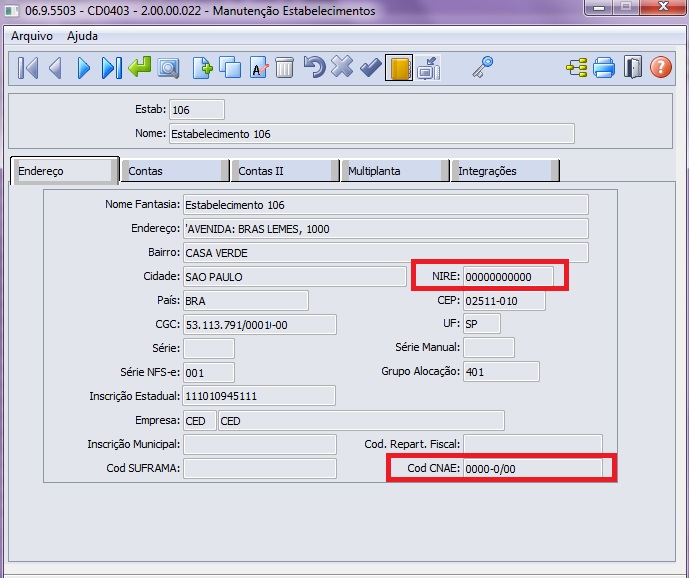Click the Cod SUFRAMA field
This screenshot has width=689, height=578.
pos(260,468)
